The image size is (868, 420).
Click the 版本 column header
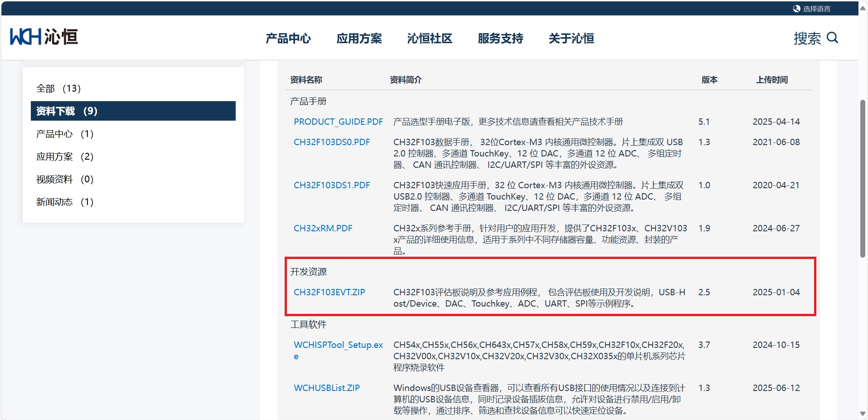pos(709,80)
